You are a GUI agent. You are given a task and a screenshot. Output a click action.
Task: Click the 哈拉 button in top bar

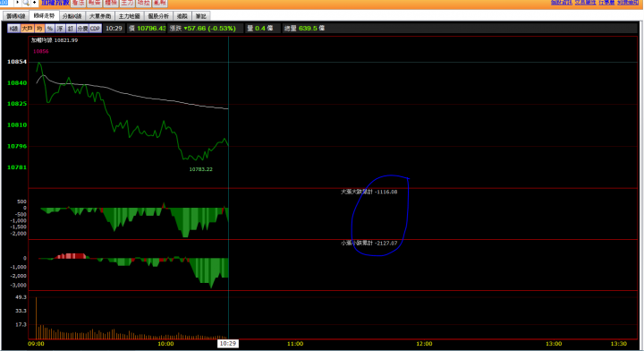[x=143, y=3]
